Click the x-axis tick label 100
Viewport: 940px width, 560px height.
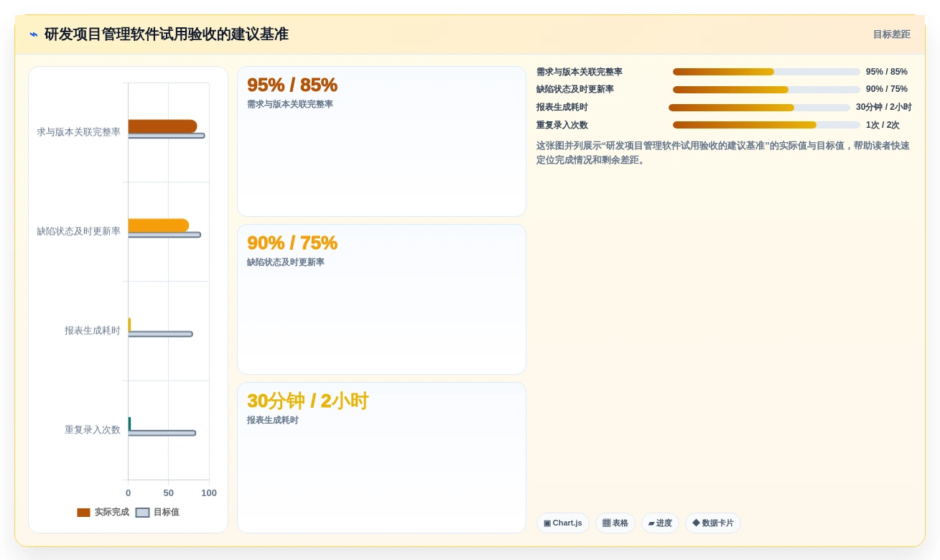(209, 493)
